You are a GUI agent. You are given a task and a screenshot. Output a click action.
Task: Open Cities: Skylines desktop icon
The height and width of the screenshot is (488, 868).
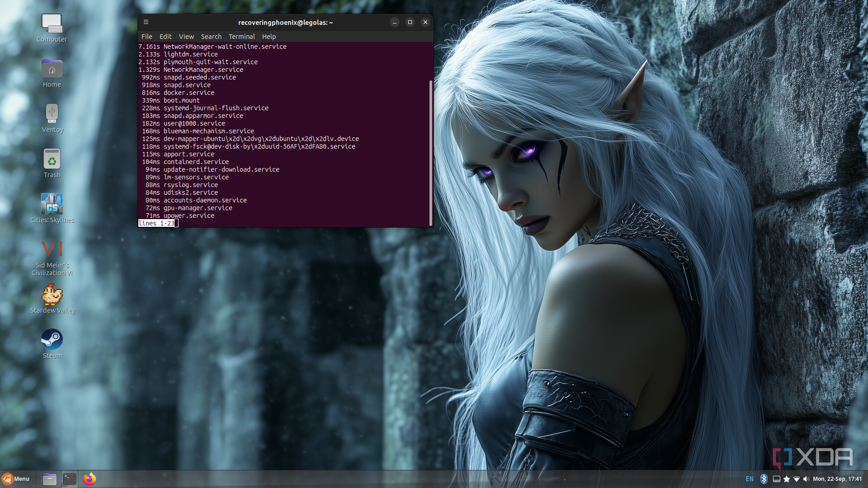(x=52, y=204)
